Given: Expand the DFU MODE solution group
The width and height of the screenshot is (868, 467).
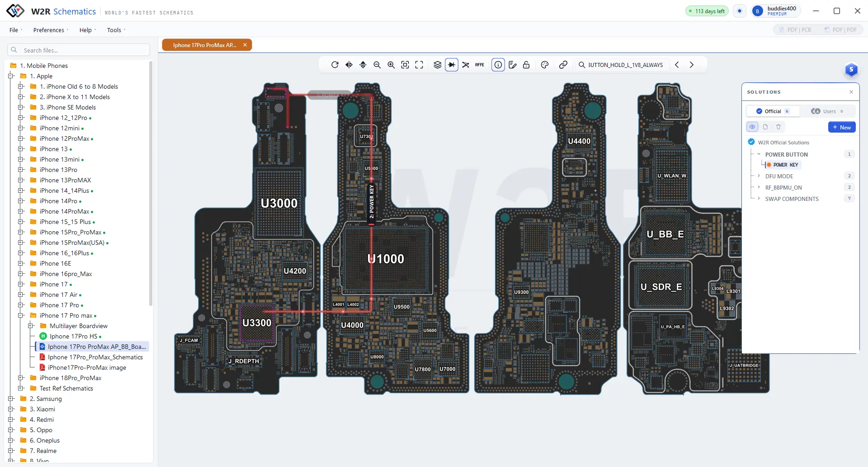Looking at the screenshot, I should 759,176.
